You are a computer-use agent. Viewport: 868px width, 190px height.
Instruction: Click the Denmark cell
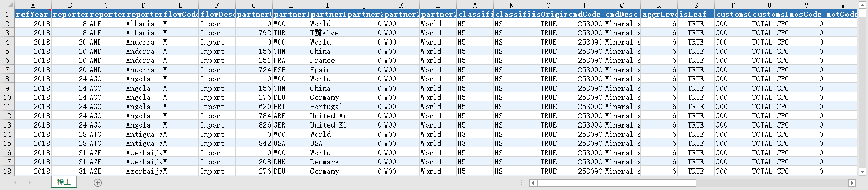(327, 162)
